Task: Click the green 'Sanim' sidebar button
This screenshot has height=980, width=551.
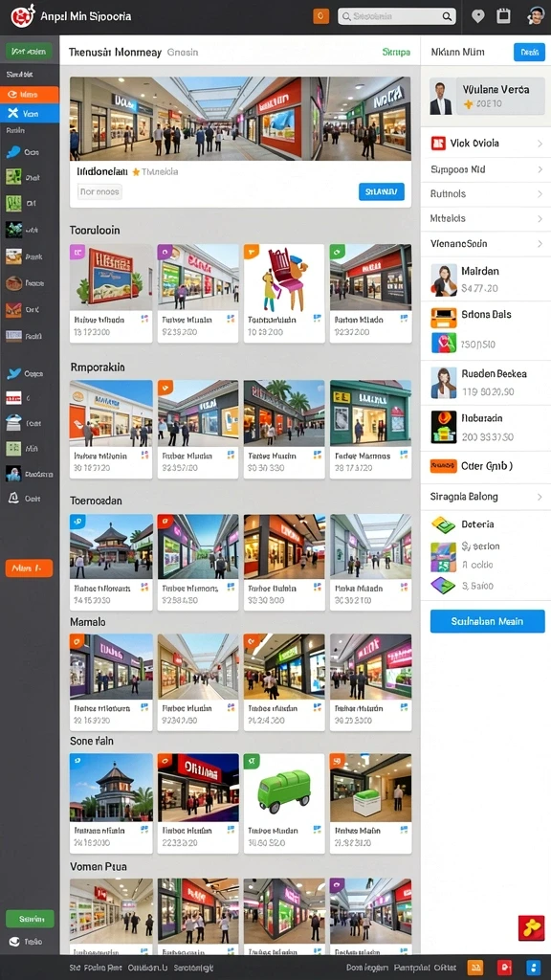Action: point(30,920)
